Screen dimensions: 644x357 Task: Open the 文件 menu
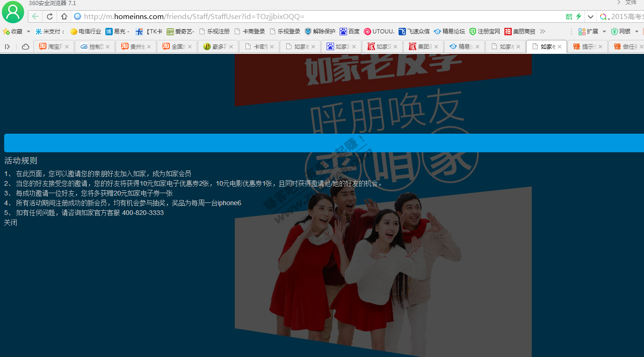pyautogui.click(x=631, y=3)
